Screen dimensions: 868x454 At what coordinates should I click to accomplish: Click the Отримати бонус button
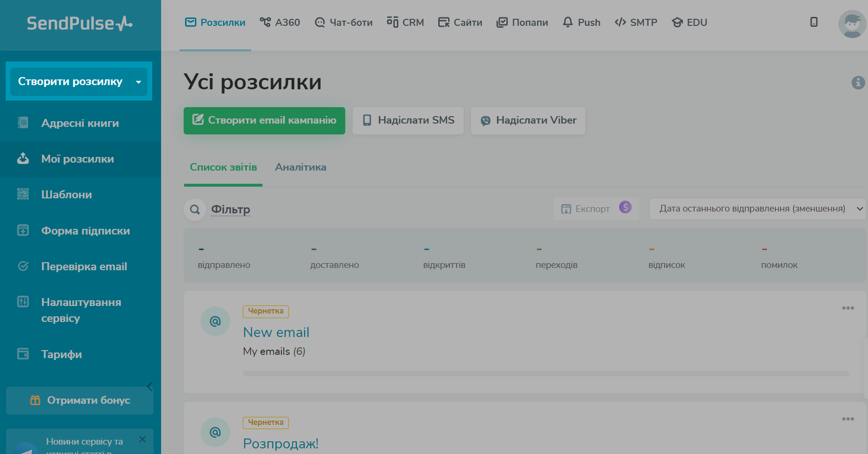point(80,400)
